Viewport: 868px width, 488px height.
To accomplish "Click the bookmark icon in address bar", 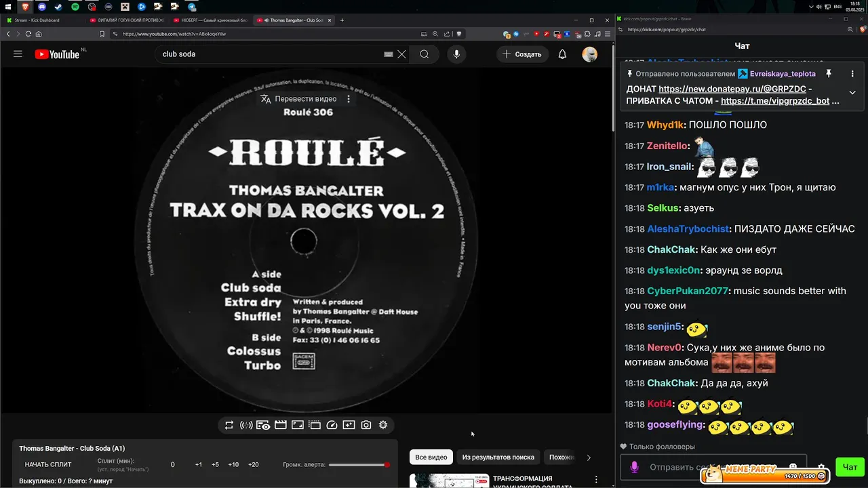I will pos(102,34).
